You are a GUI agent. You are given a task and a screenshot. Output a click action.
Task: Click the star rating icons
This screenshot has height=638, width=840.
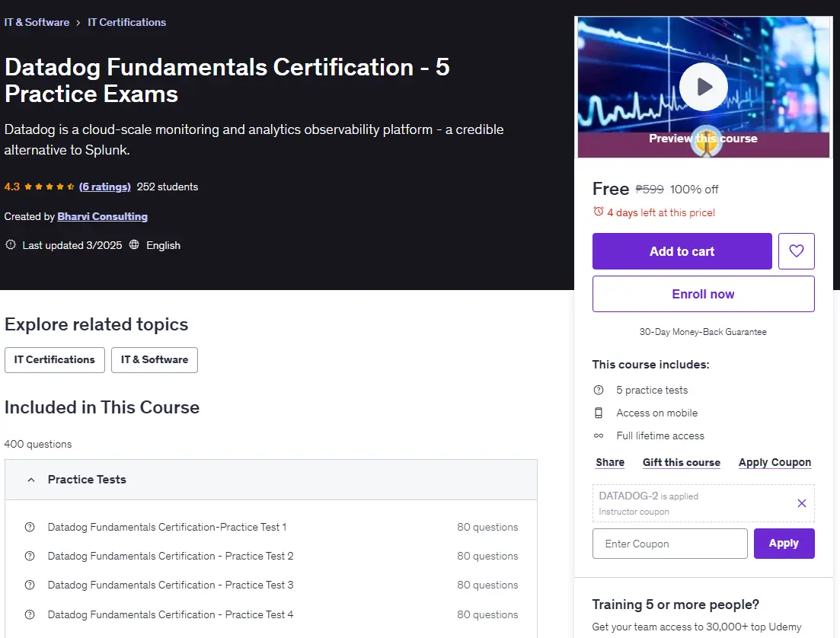click(x=50, y=187)
